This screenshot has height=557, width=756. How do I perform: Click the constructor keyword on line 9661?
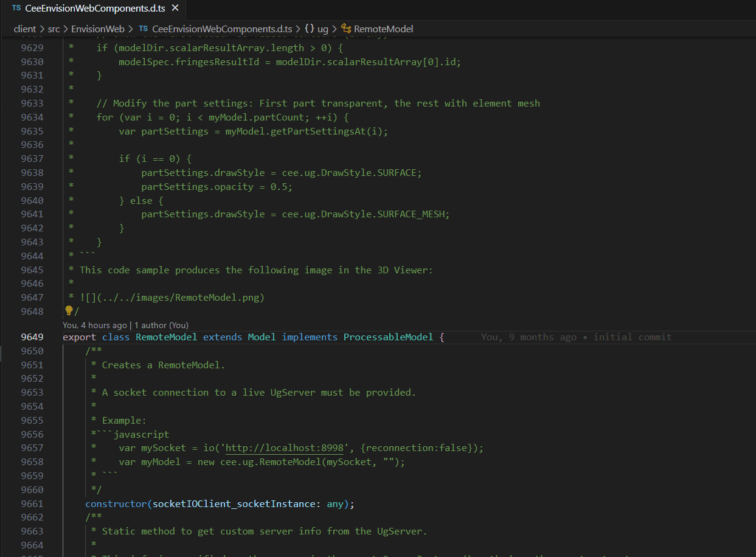[116, 504]
